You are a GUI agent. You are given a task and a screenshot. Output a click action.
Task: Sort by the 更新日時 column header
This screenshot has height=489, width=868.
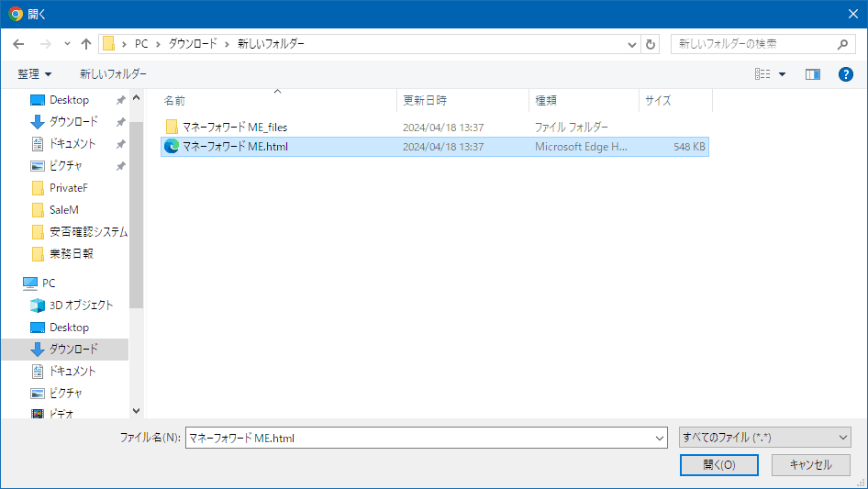coord(424,101)
